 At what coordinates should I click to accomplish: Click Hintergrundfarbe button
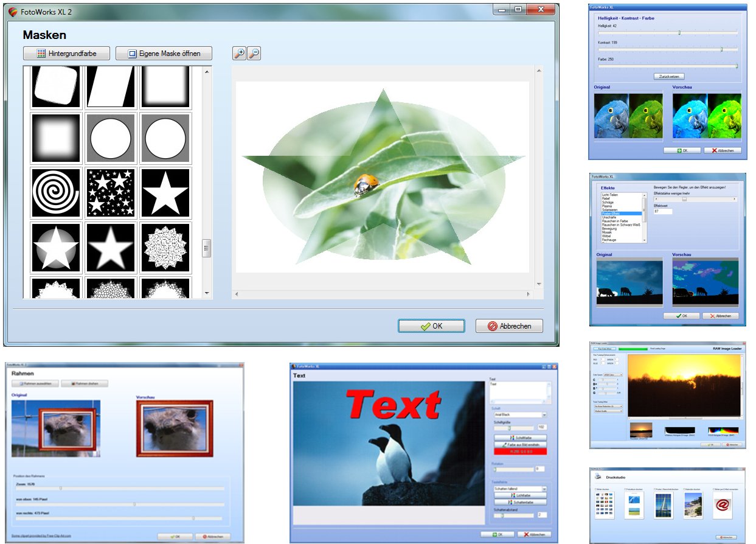click(66, 53)
